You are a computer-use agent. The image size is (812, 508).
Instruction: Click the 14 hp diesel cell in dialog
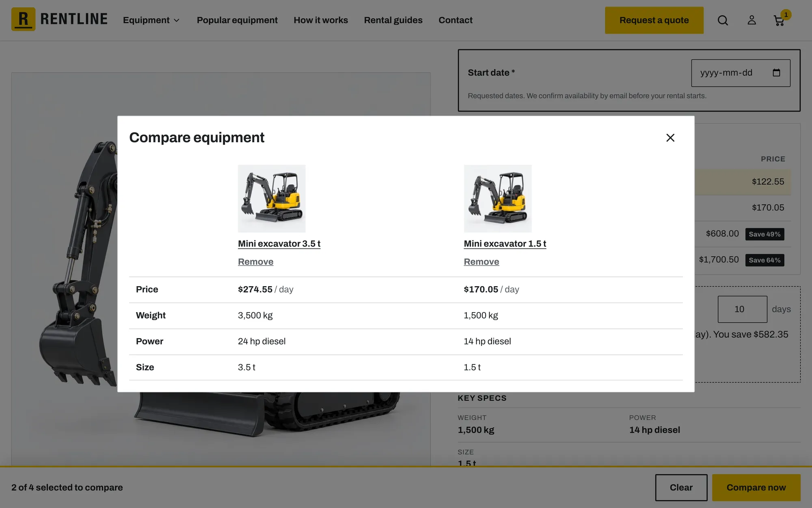(487, 341)
